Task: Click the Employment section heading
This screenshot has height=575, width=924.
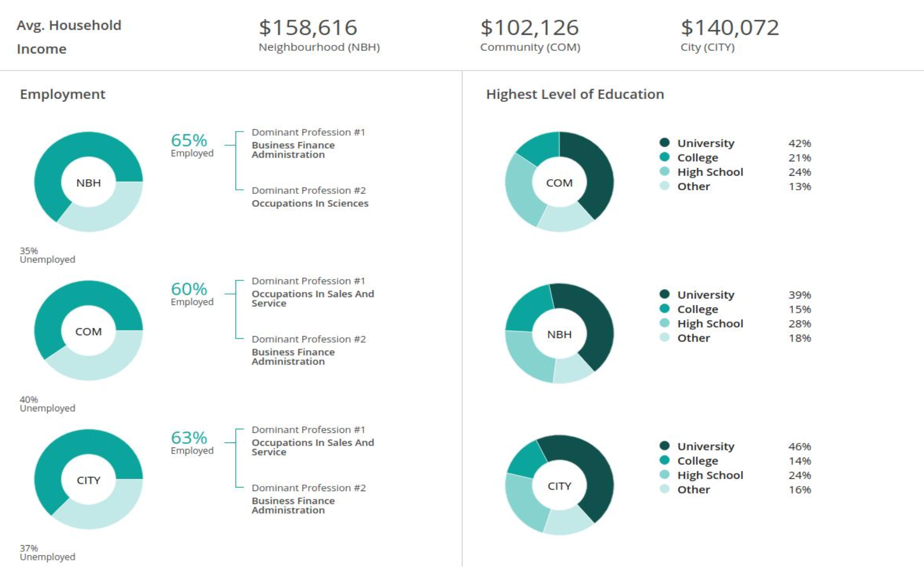Action: (63, 94)
